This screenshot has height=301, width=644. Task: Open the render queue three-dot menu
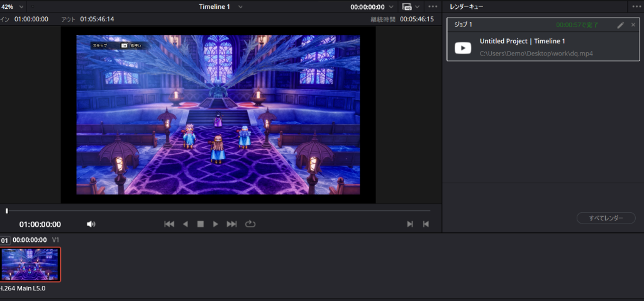click(636, 6)
